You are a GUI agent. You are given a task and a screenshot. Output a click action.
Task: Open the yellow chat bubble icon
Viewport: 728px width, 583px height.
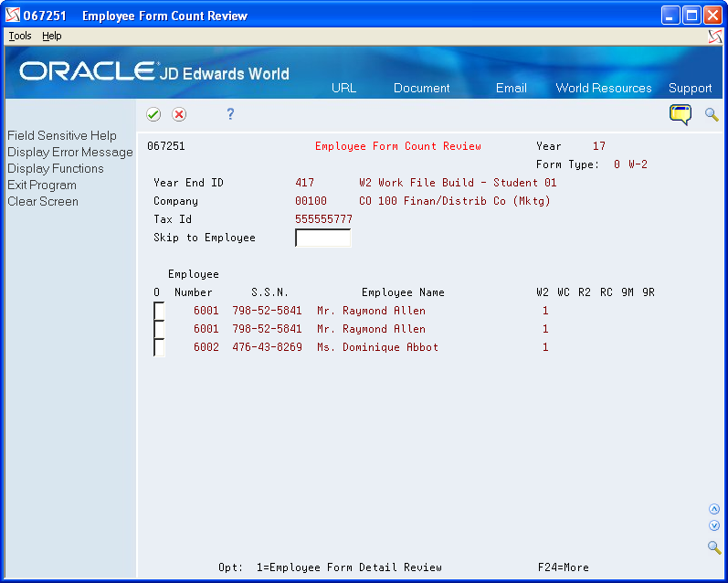click(681, 114)
